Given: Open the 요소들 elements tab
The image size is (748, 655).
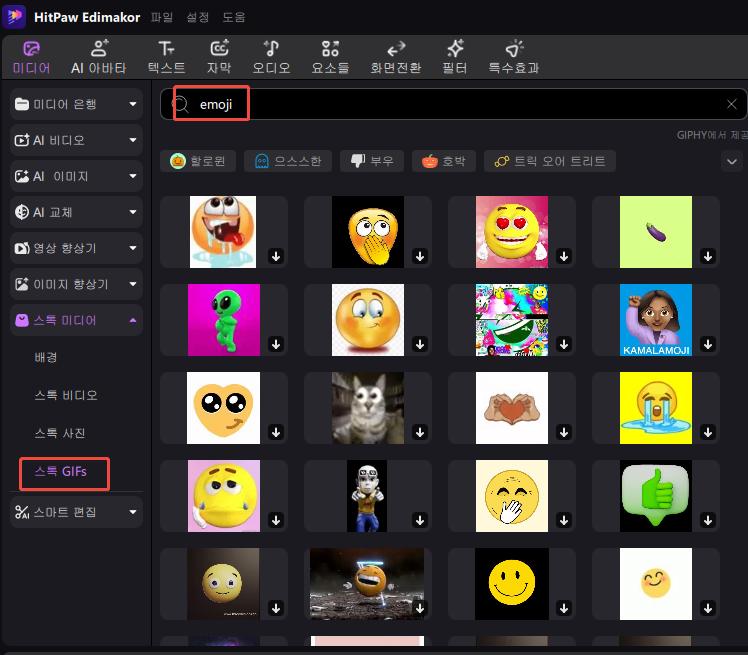Looking at the screenshot, I should tap(330, 57).
